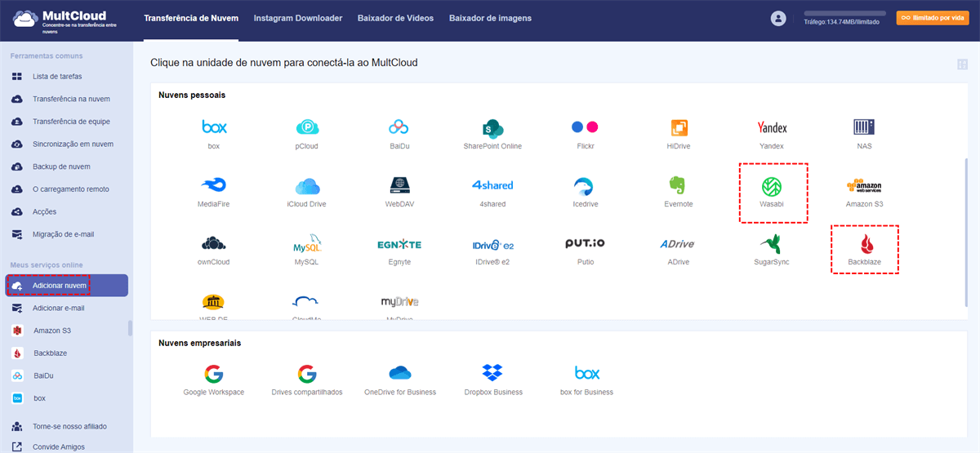Screen dimensions: 980x453
Task: Switch to Instagram Downloader tab
Action: [x=298, y=18]
